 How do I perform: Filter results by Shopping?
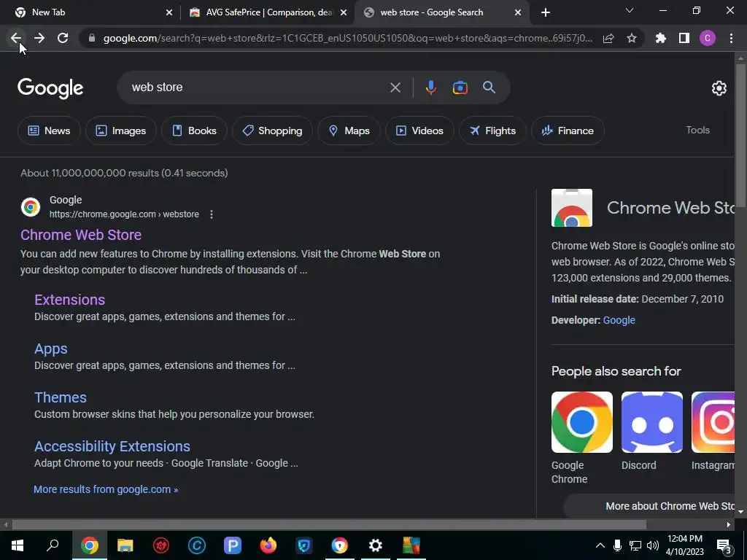[x=272, y=131]
